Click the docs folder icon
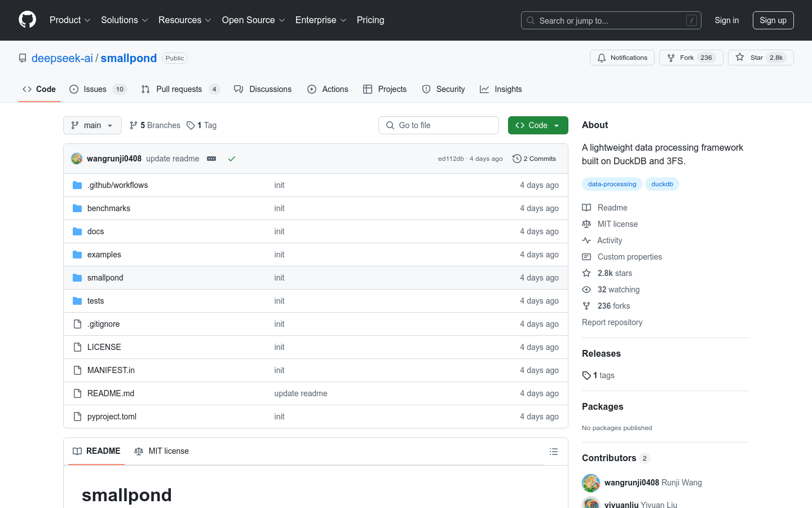The height and width of the screenshot is (508, 812). [77, 231]
